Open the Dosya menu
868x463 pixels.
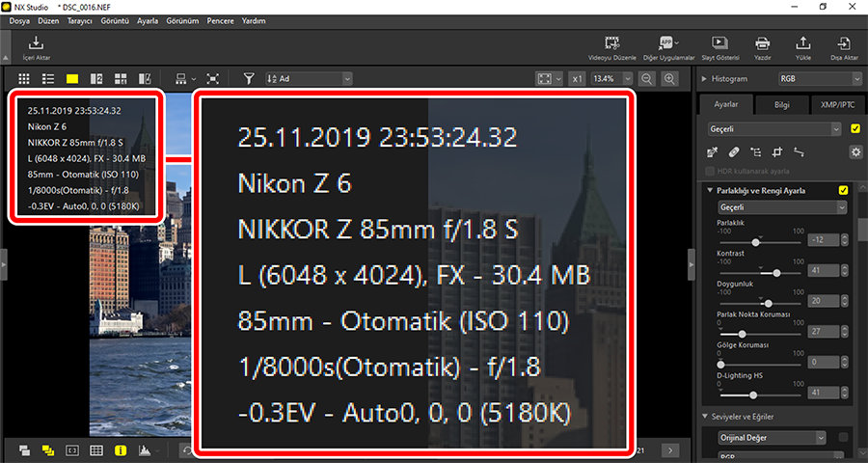point(19,21)
